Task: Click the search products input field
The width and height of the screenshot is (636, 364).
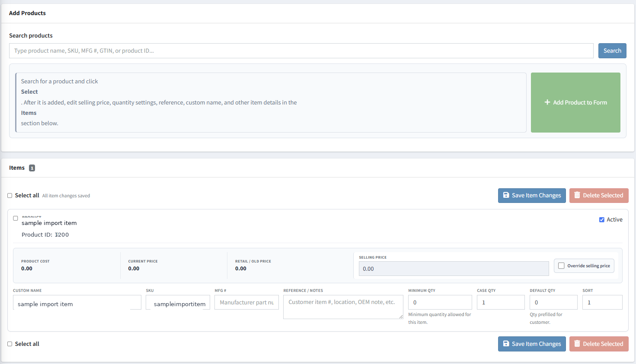Action: (301, 51)
